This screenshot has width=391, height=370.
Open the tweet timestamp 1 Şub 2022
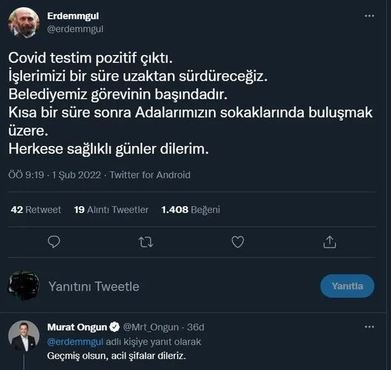coord(76,175)
